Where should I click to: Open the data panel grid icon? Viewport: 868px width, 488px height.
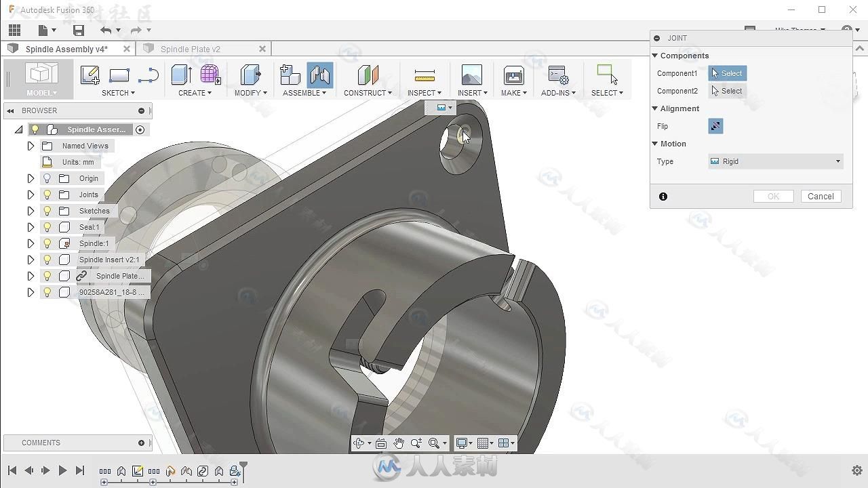tap(14, 30)
